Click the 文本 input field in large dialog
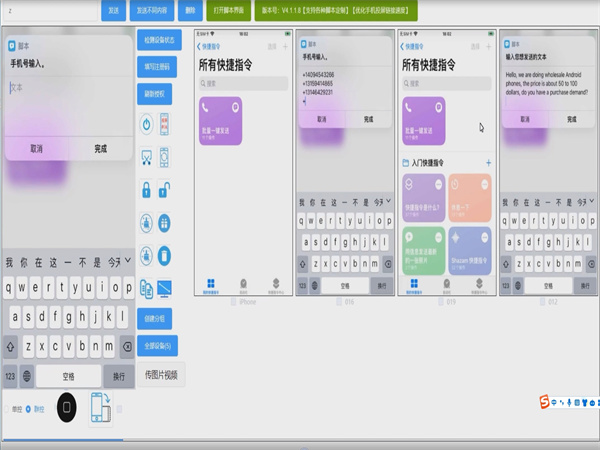This screenshot has height=450, width=600. pyautogui.click(x=66, y=88)
